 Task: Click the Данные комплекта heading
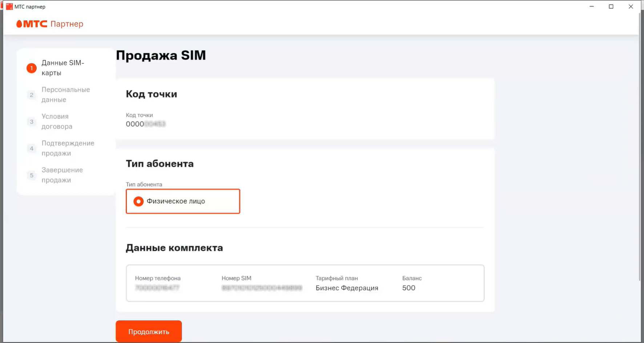coord(174,248)
